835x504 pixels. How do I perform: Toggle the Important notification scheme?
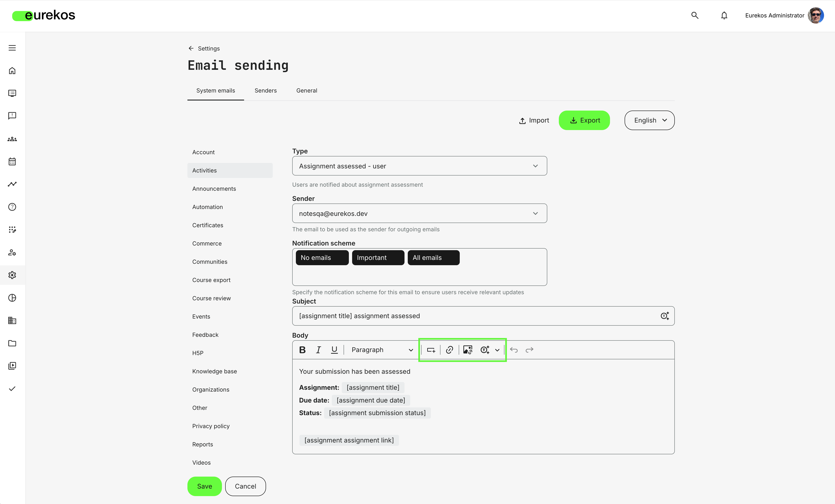coord(378,257)
